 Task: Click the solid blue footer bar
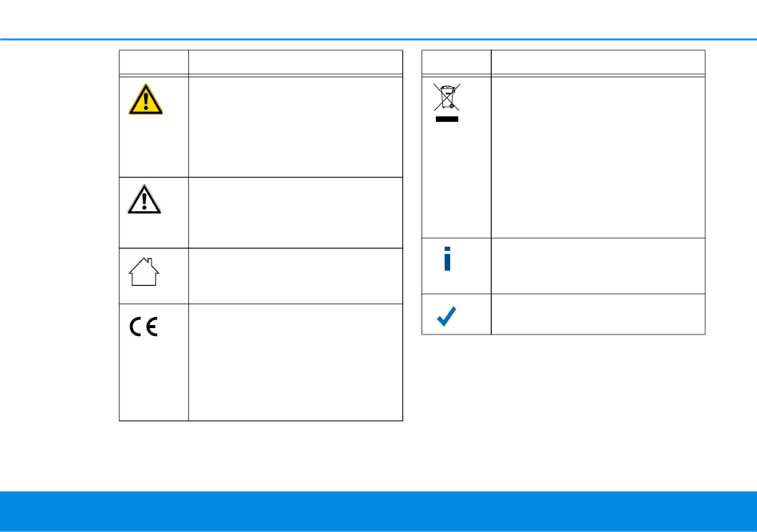click(x=378, y=511)
